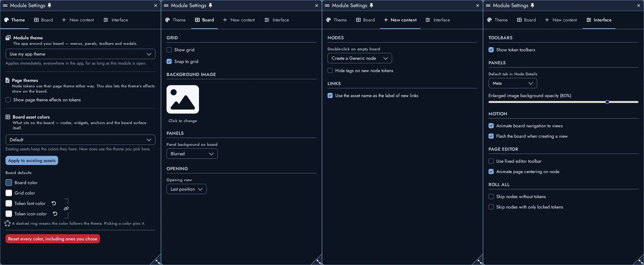Screen dimensions: 644x265
Task: Open the Board asset colors Default dropdown
Action: pos(80,140)
